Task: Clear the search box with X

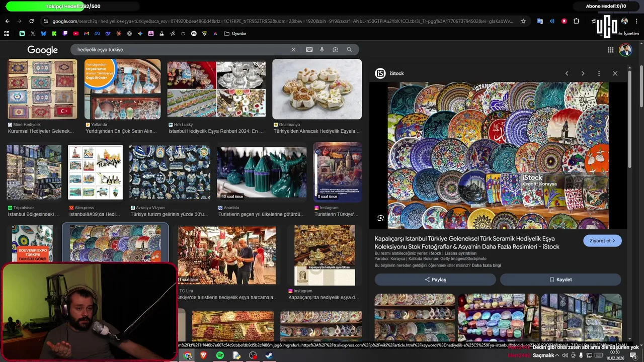Action: tap(293, 50)
